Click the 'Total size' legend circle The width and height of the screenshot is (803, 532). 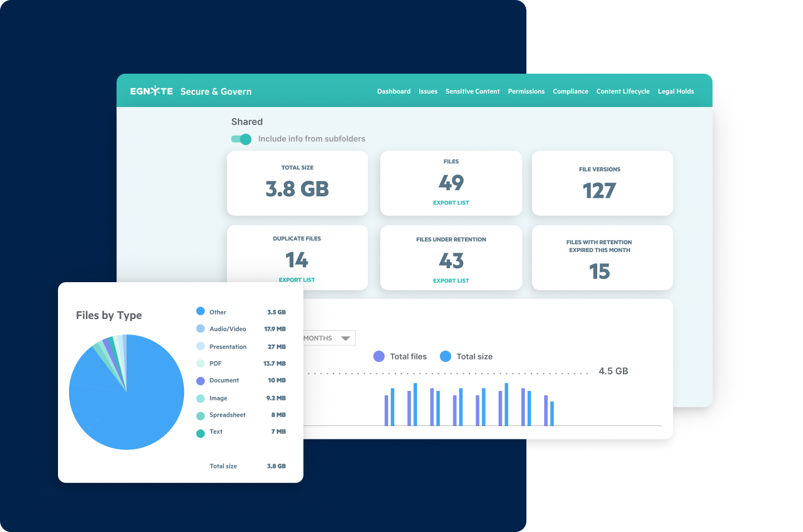[446, 356]
